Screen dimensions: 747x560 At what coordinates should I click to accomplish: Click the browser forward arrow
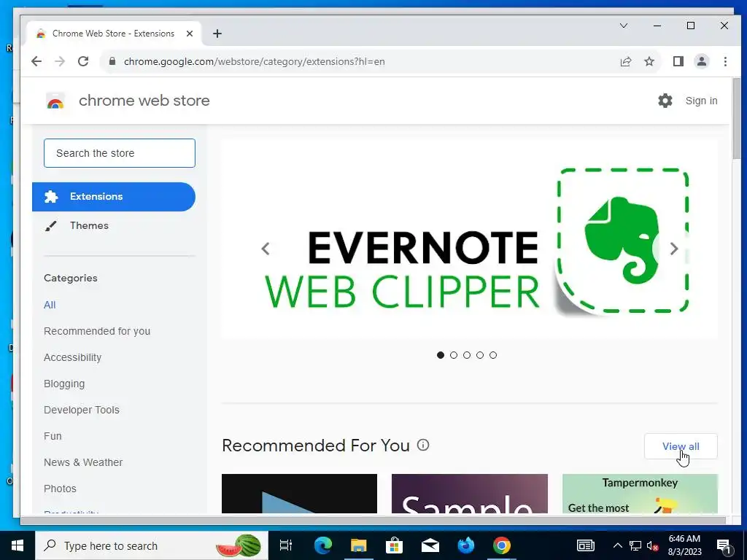click(60, 61)
